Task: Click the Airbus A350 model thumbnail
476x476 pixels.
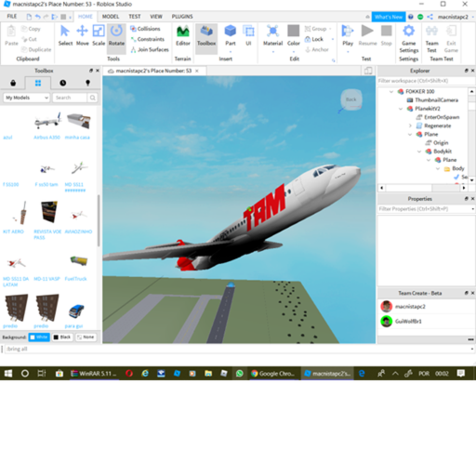Action: [47, 121]
